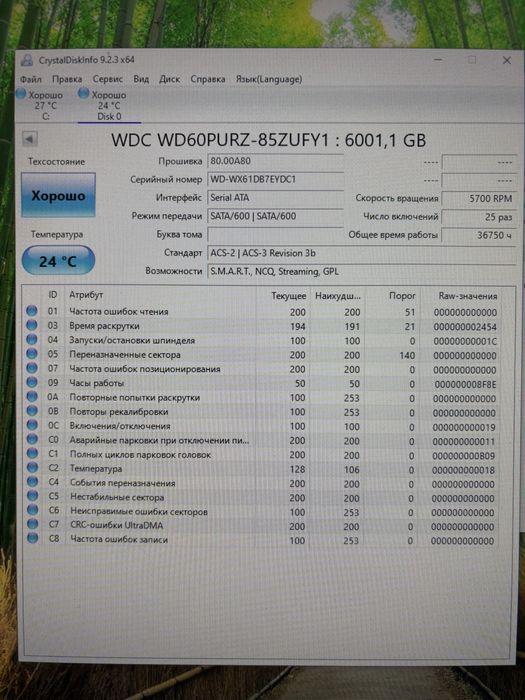Open the Диск menu
Screen dimensions: 525x700
click(x=170, y=79)
